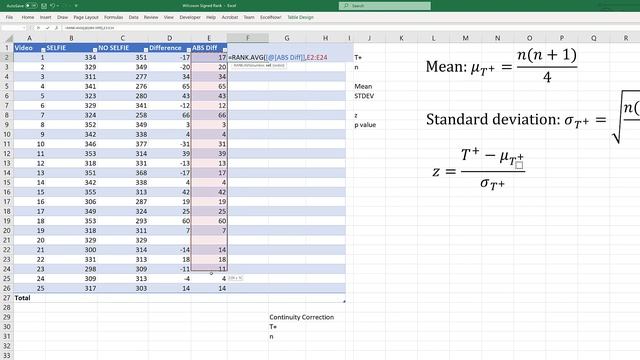Select column A header

29,38
